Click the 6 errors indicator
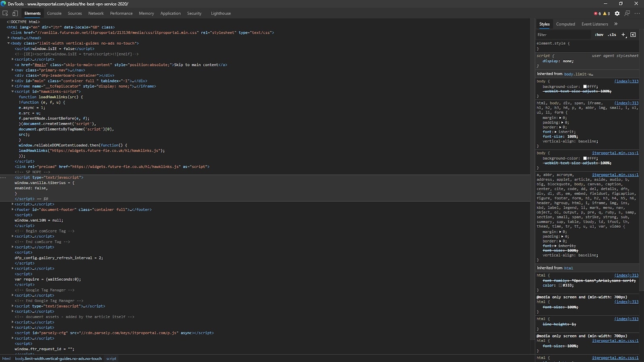 click(597, 13)
